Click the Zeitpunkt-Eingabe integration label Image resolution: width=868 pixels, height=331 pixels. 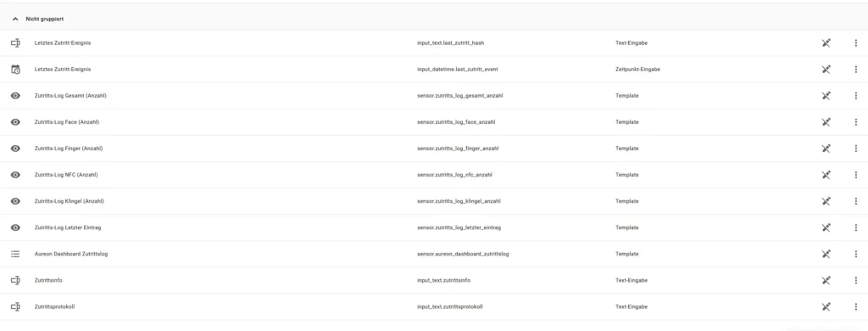click(637, 70)
